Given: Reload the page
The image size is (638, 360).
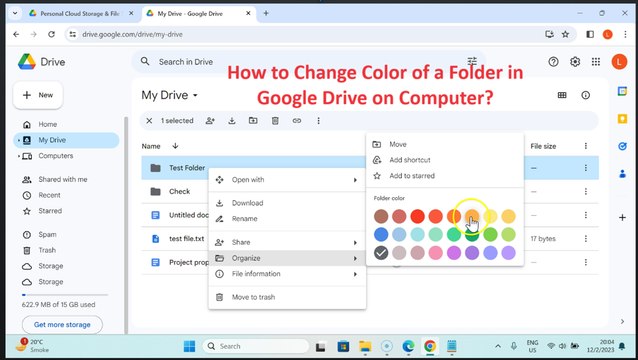Looking at the screenshot, I should 51,34.
